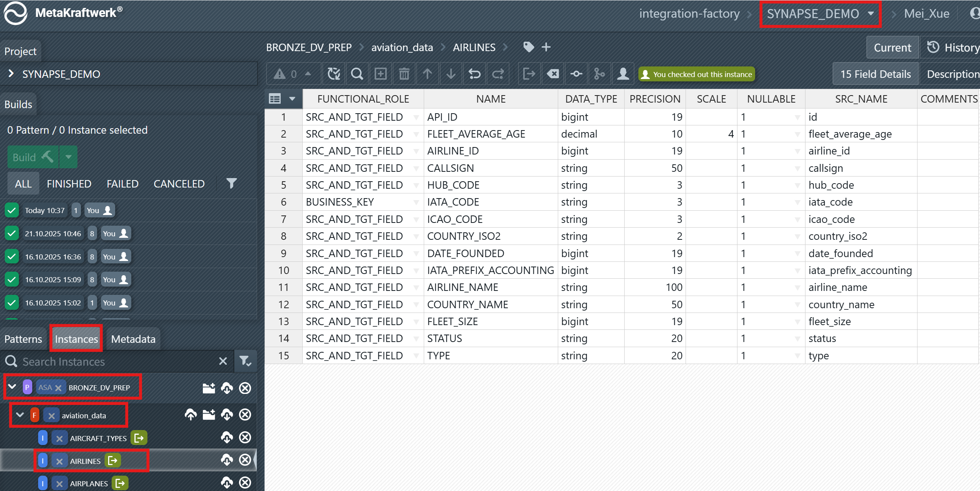This screenshot has height=491, width=980.
Task: Open the History view button
Action: click(953, 48)
